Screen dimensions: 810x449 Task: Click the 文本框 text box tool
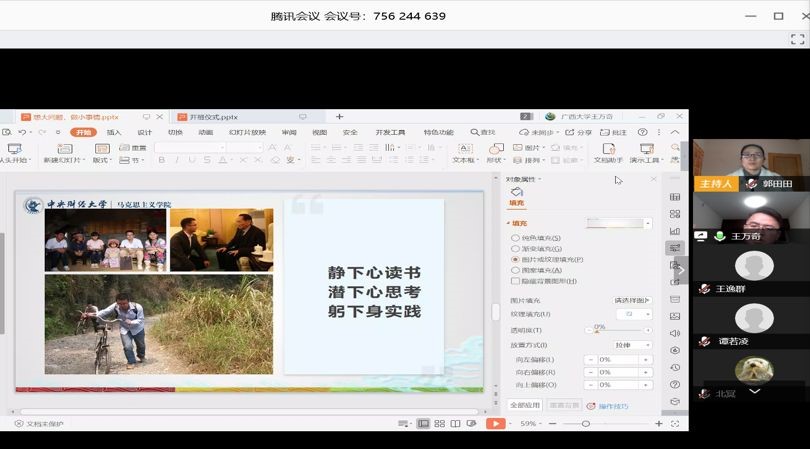click(x=465, y=152)
